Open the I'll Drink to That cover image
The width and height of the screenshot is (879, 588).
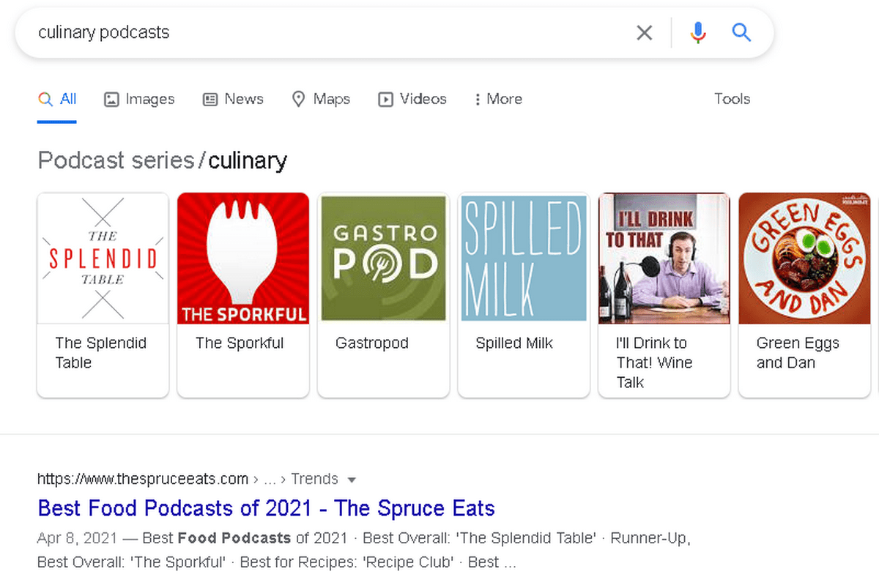pos(664,258)
